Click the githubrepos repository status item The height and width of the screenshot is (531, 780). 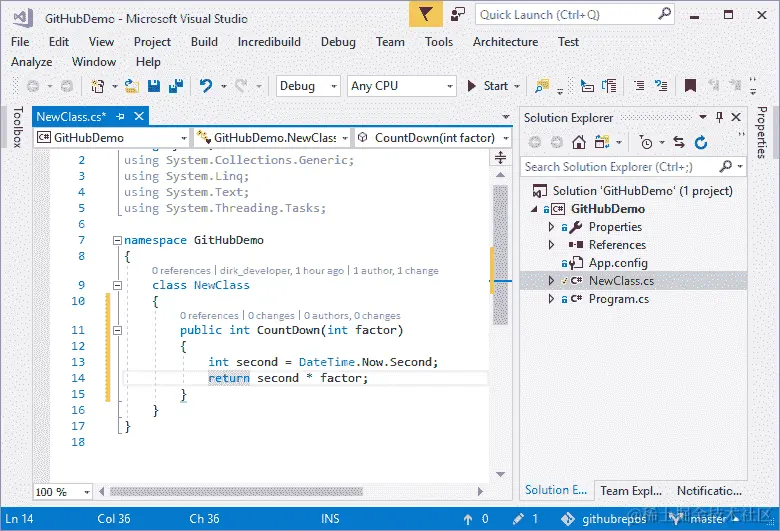click(603, 519)
